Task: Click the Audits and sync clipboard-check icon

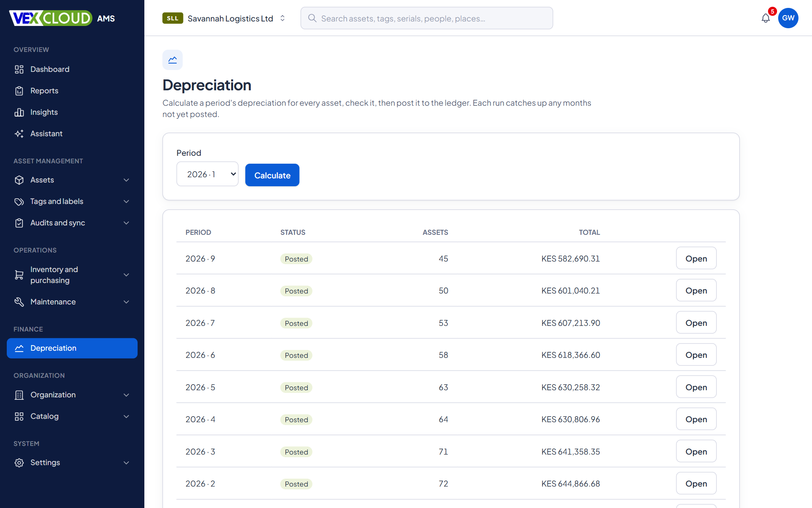Action: [19, 223]
